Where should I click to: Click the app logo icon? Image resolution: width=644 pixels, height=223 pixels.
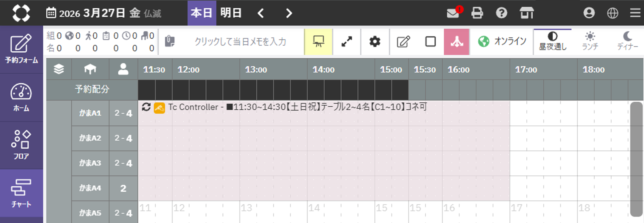[x=21, y=13]
